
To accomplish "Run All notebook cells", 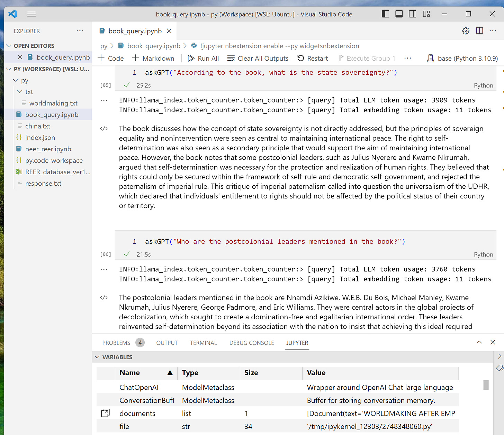I will [203, 58].
